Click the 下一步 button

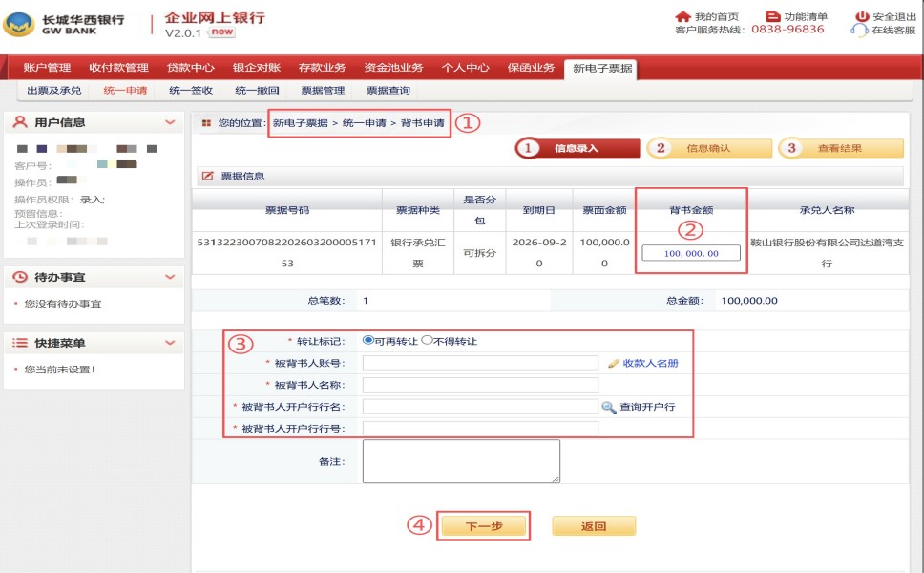point(483,526)
